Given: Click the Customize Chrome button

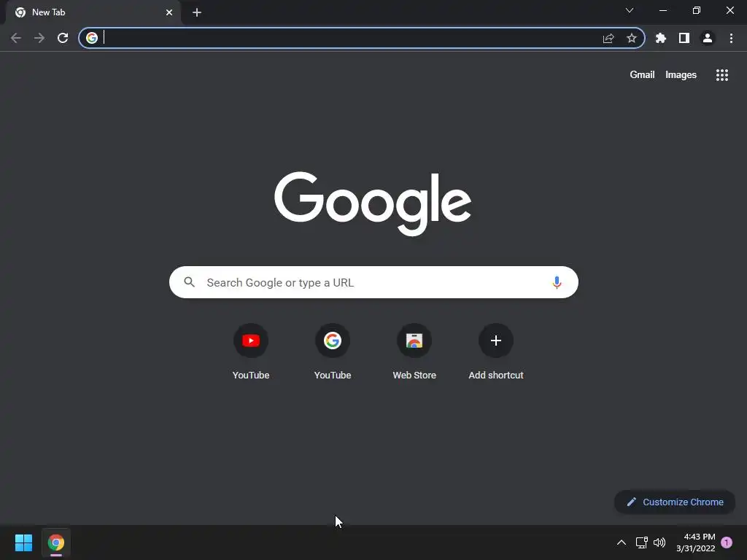Looking at the screenshot, I should point(675,502).
